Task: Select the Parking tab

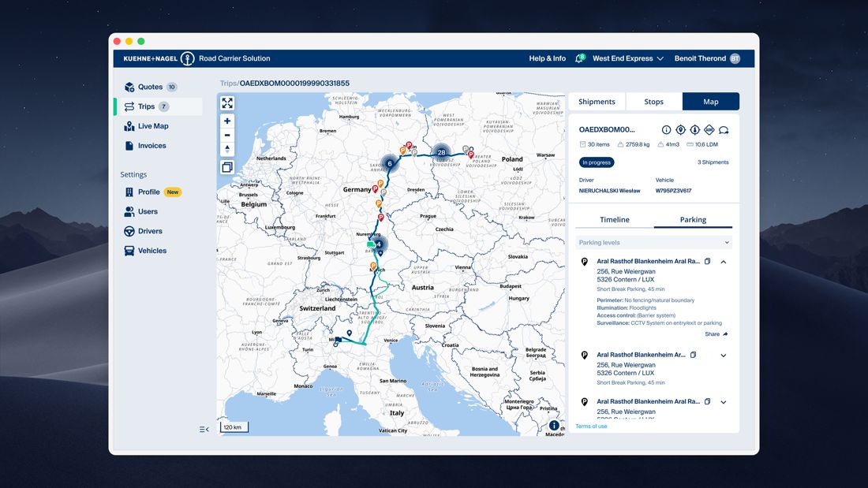Action: [693, 220]
